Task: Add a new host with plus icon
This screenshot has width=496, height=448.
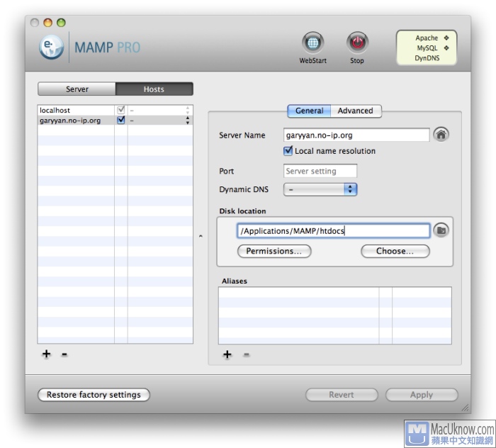Action: (47, 354)
